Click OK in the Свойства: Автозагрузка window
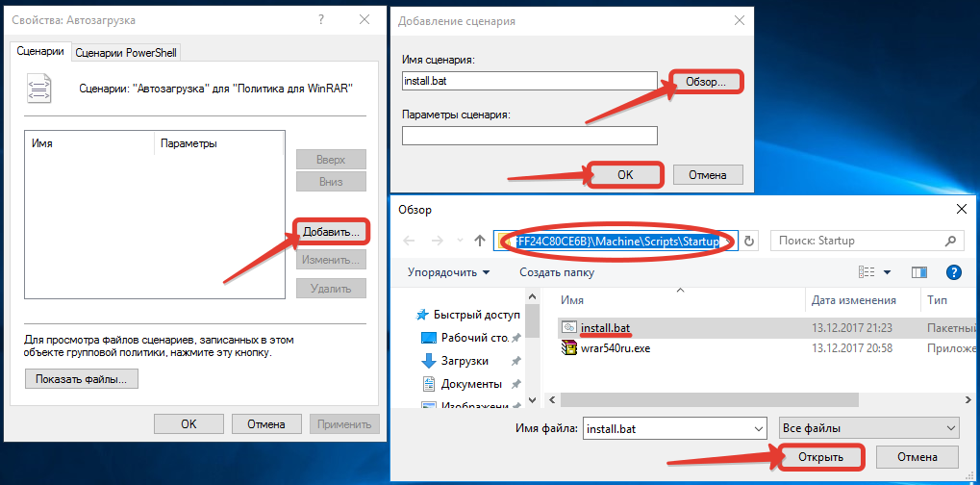The image size is (980, 485). [188, 424]
